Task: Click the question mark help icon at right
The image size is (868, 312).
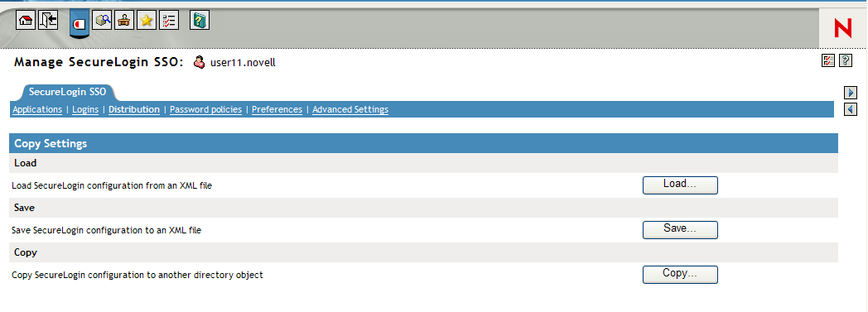Action: 846,61
